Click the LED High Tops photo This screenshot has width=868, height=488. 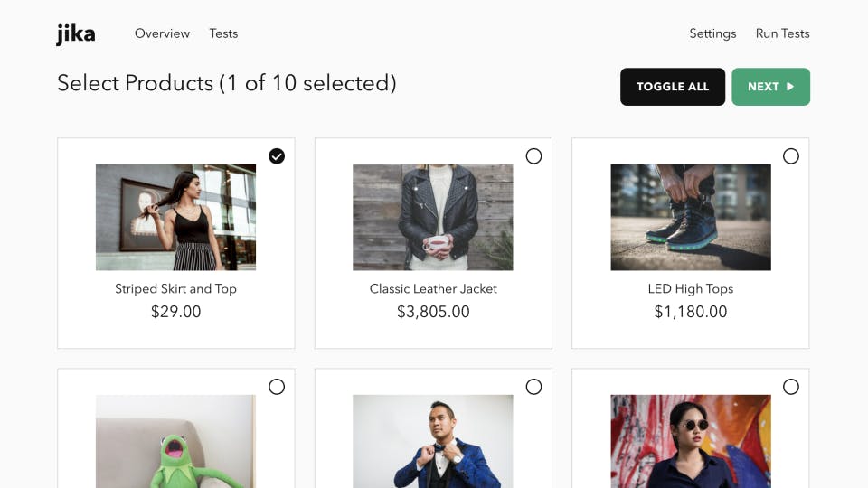click(691, 217)
